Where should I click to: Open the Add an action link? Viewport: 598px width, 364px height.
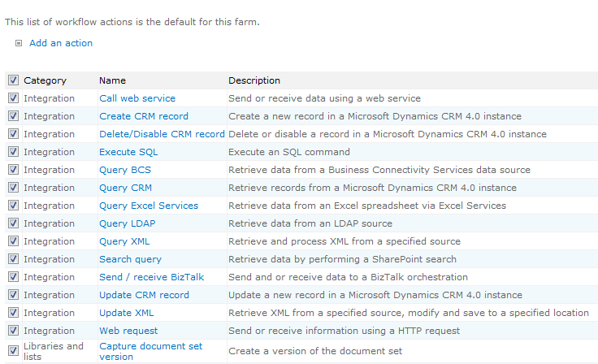[61, 43]
